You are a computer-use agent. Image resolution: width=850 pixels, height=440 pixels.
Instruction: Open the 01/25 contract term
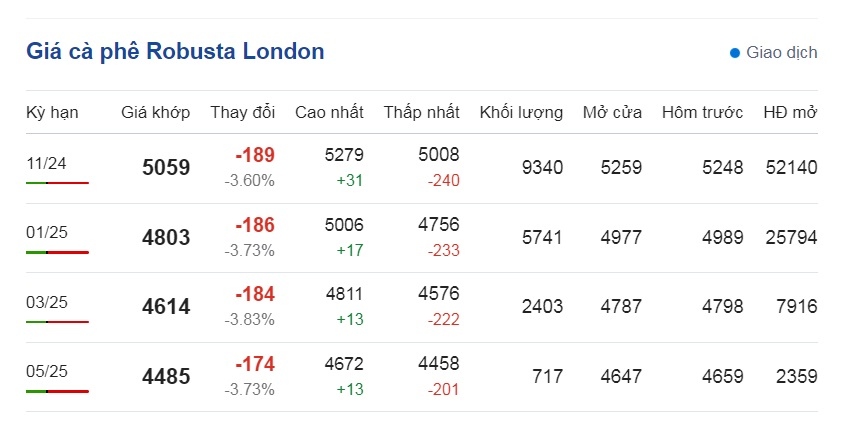pos(47,232)
